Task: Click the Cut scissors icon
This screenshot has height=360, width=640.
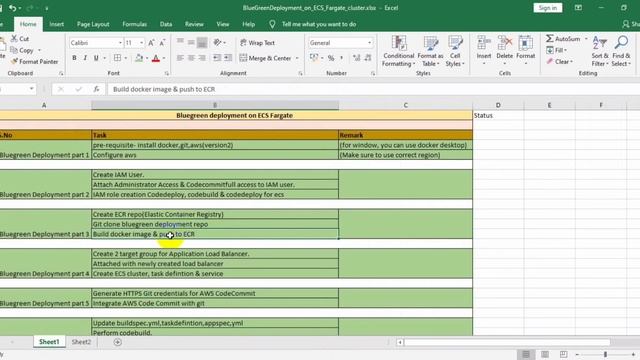Action: coord(14,38)
